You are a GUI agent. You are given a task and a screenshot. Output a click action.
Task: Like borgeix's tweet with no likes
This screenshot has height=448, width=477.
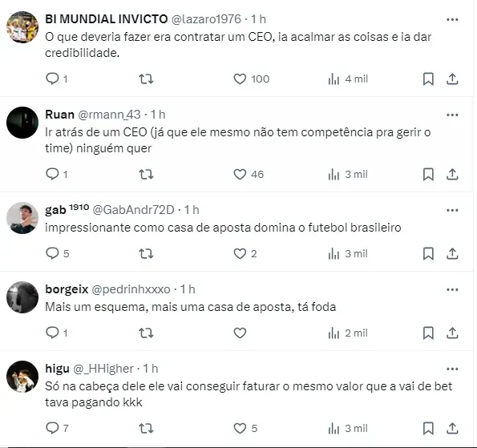click(240, 333)
